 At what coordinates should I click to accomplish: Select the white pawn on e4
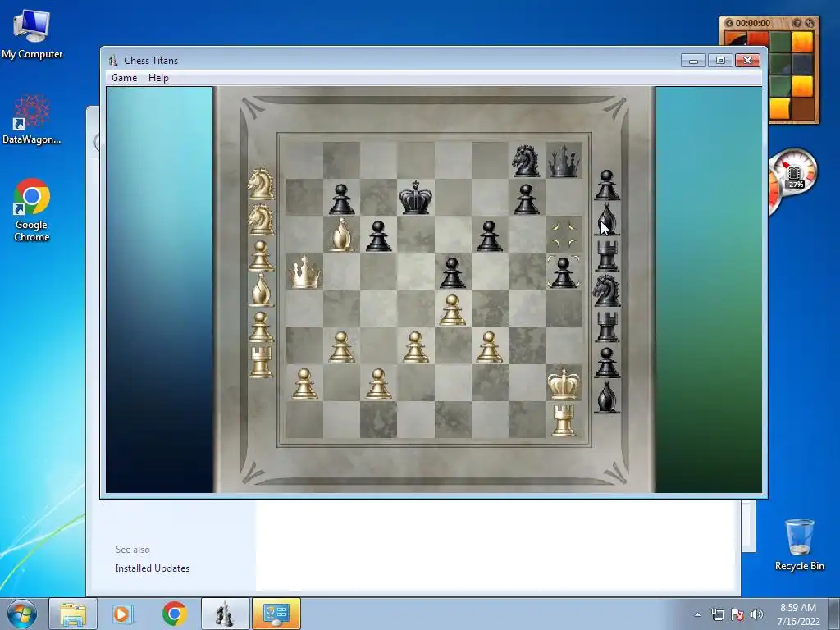pos(453,309)
